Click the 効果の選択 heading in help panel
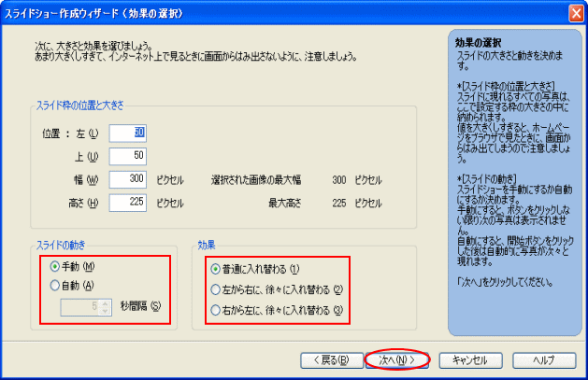Screen dimensions: 588x380 coord(478,43)
